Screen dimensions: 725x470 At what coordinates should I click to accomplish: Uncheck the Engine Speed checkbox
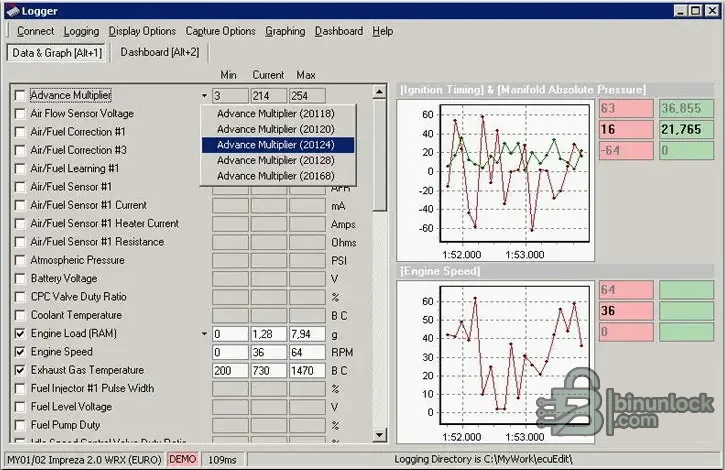click(x=20, y=352)
